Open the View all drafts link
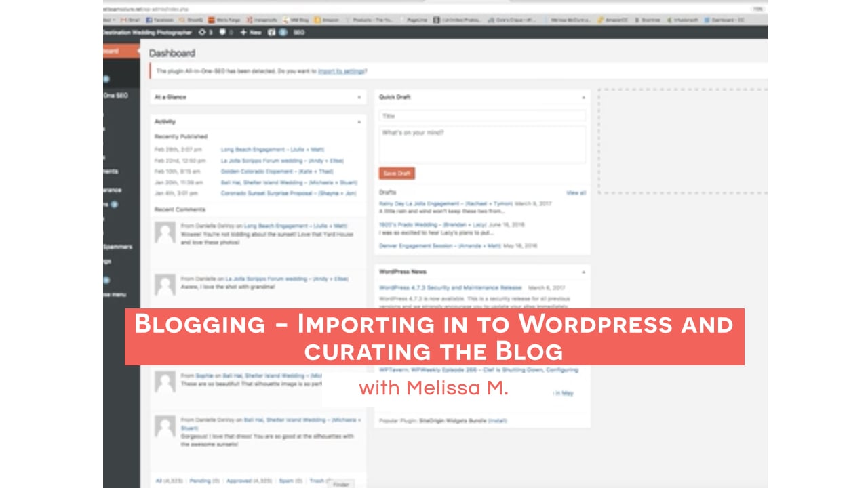Image resolution: width=868 pixels, height=488 pixels. (x=576, y=193)
